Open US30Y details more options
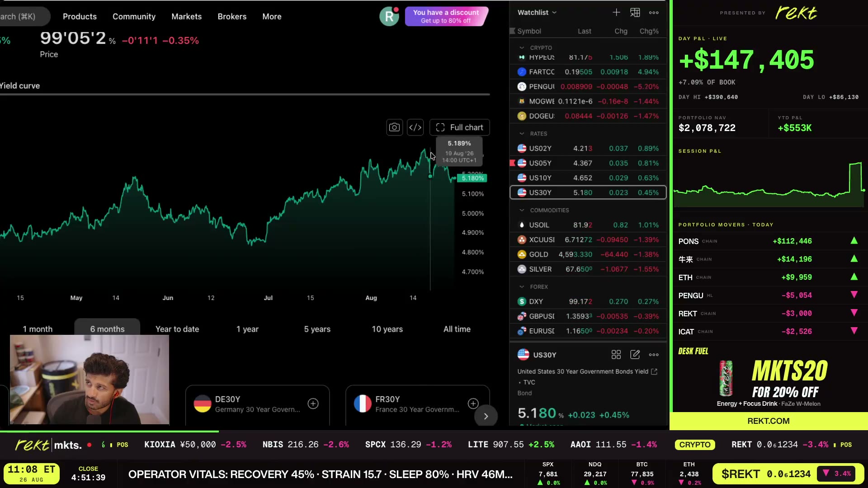868x488 pixels. point(654,355)
